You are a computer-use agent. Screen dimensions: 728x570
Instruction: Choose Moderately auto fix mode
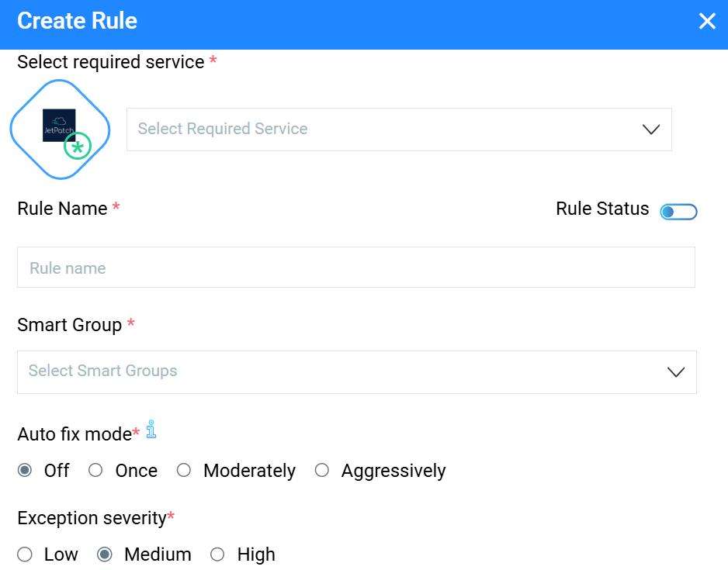click(184, 471)
